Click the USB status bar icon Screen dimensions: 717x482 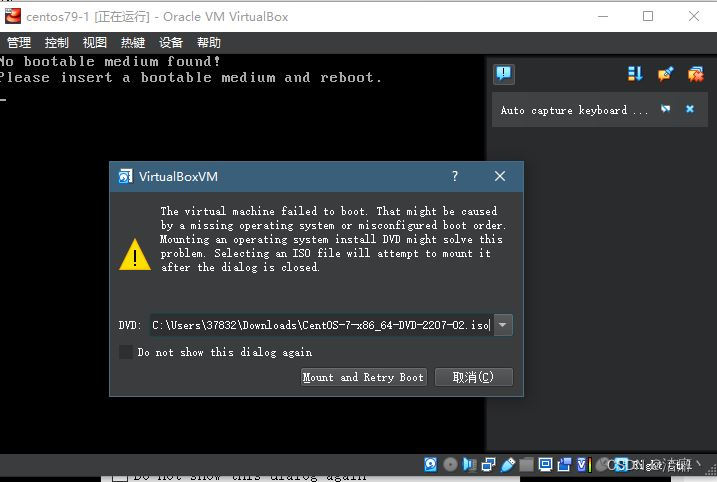[508, 465]
